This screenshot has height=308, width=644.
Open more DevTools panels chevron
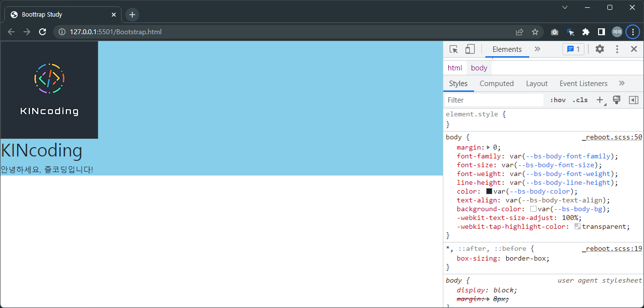537,49
